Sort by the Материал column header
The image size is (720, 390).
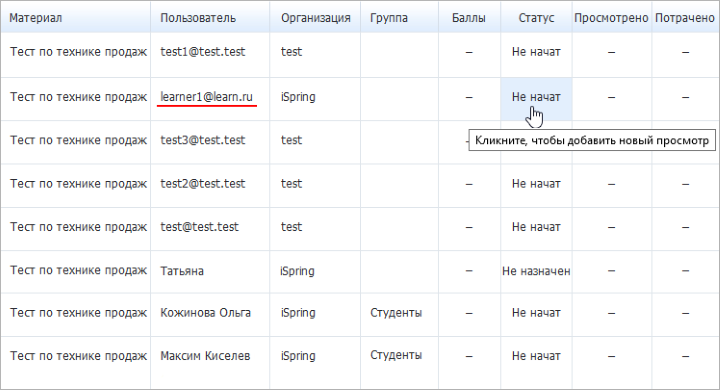36,18
